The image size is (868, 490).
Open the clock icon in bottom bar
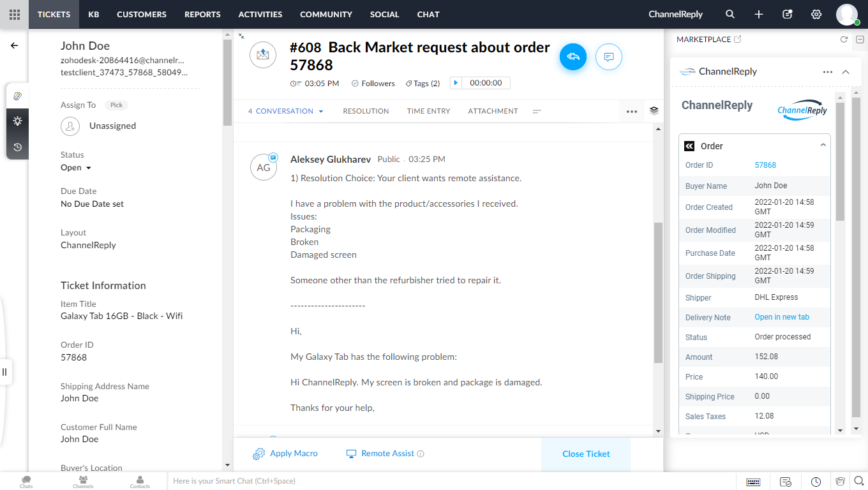(x=816, y=481)
